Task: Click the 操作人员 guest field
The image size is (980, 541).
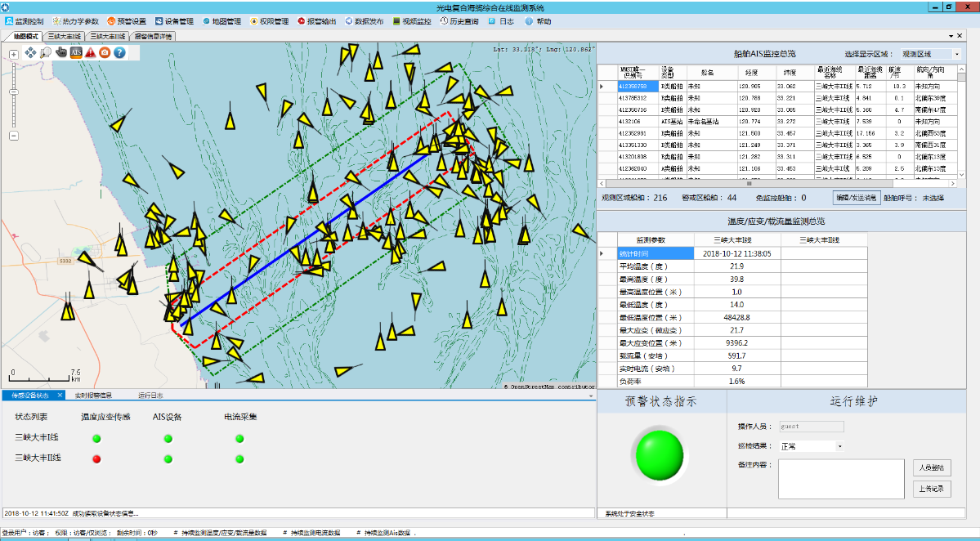Action: (x=812, y=427)
